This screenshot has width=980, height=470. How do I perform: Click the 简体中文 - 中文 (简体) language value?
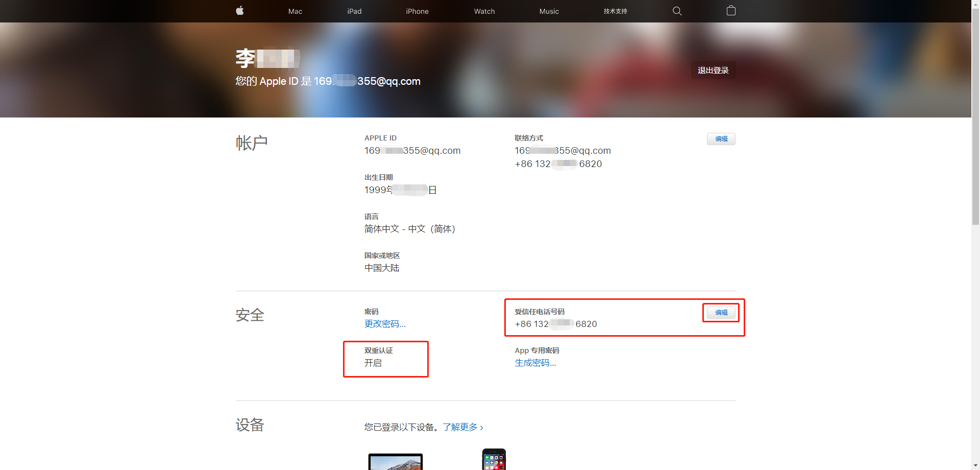click(x=410, y=229)
